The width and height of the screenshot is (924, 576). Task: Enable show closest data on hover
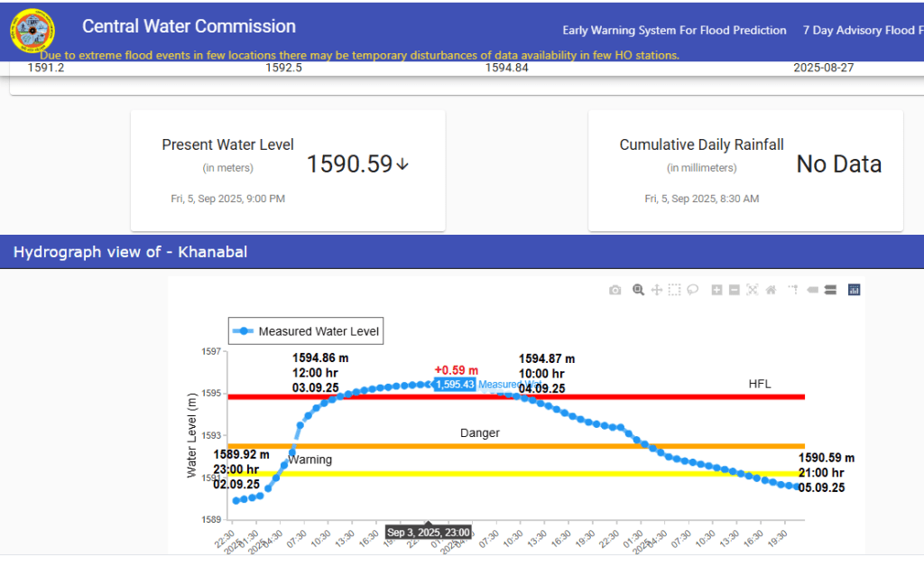pyautogui.click(x=812, y=290)
